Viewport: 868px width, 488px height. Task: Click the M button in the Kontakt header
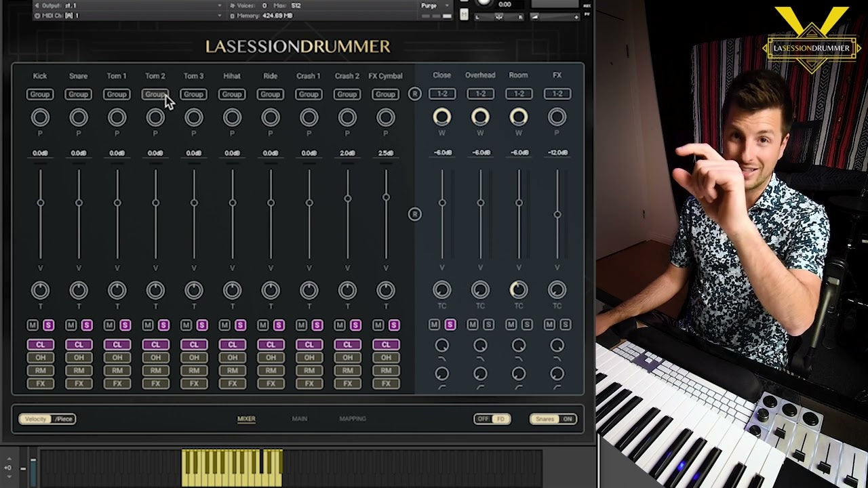click(464, 14)
